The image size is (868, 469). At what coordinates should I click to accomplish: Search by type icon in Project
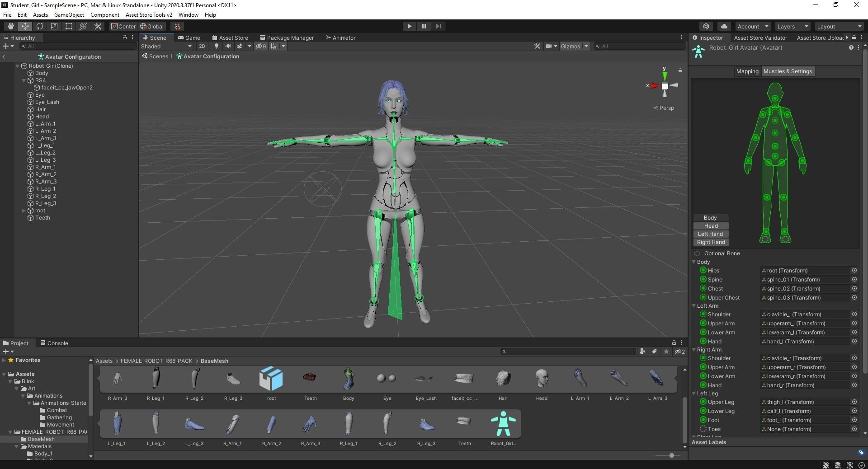[x=642, y=352]
